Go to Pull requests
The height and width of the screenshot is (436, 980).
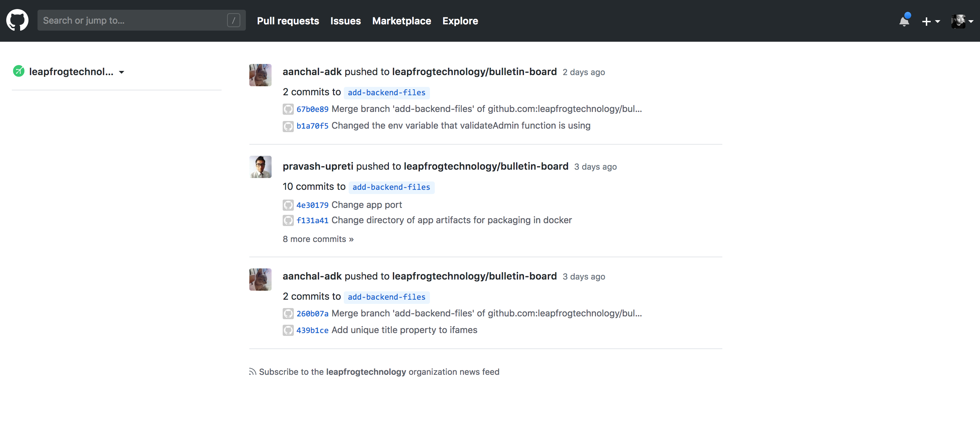(288, 21)
